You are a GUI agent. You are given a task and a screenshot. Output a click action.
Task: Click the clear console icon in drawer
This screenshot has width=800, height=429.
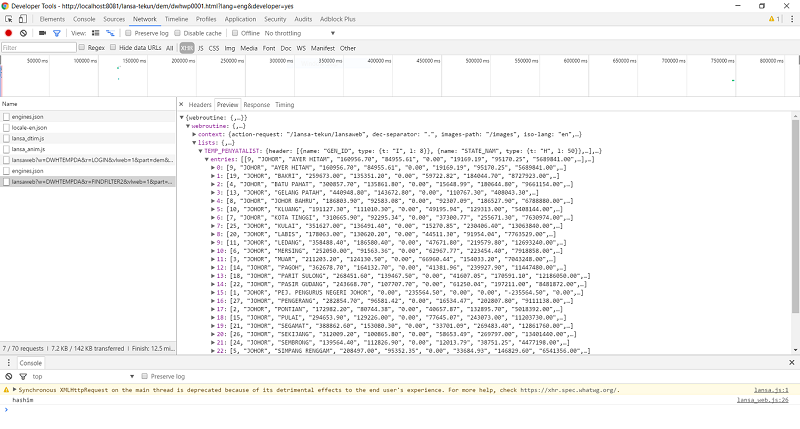8,376
